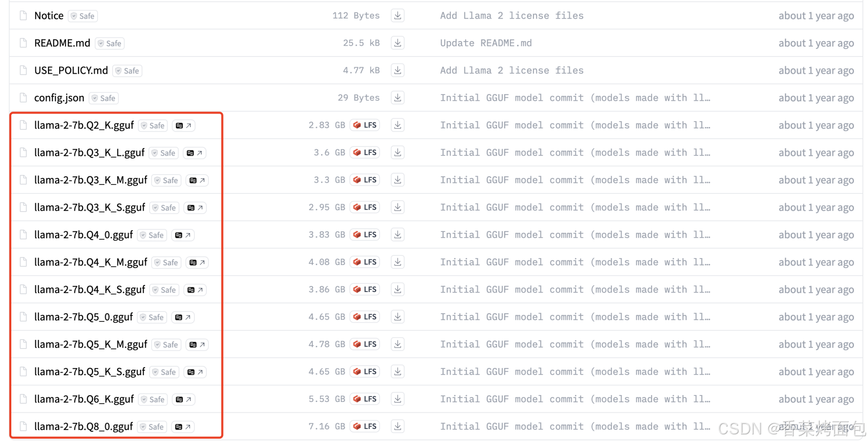Download config.json via its download icon
The height and width of the screenshot is (443, 868).
point(397,98)
